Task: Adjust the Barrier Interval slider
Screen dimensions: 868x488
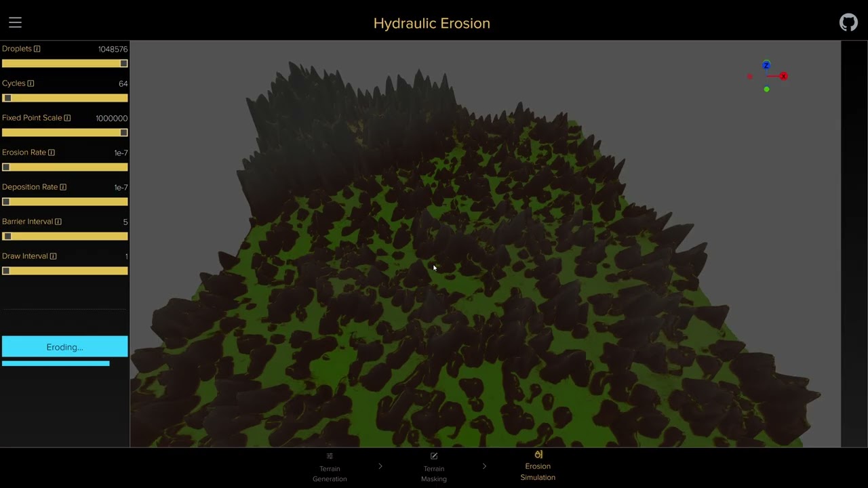Action: point(64,236)
